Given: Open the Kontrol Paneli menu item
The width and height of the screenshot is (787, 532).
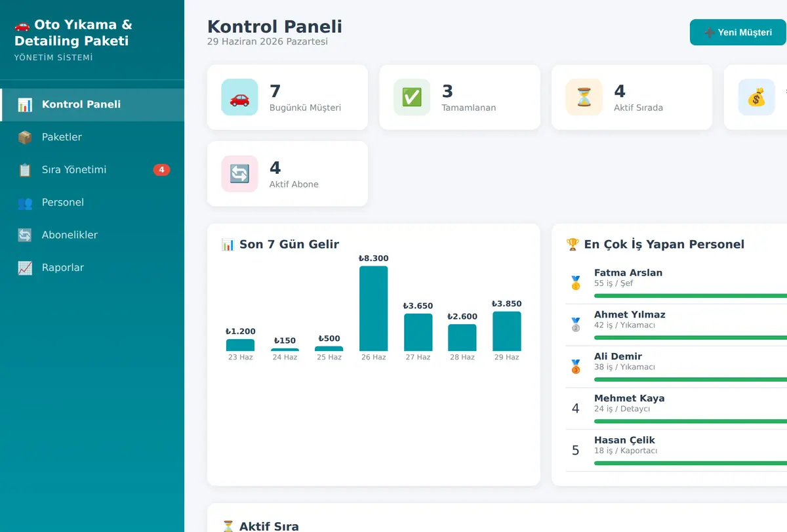Looking at the screenshot, I should click(x=92, y=105).
